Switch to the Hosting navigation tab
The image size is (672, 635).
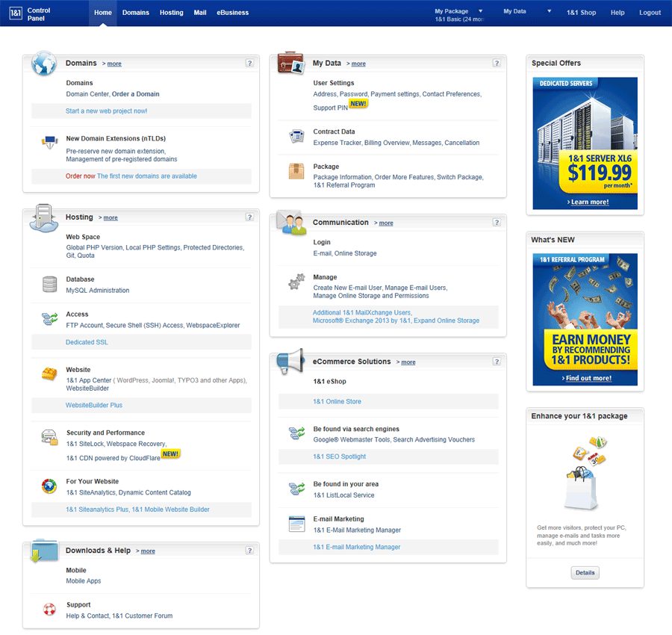pyautogui.click(x=172, y=13)
